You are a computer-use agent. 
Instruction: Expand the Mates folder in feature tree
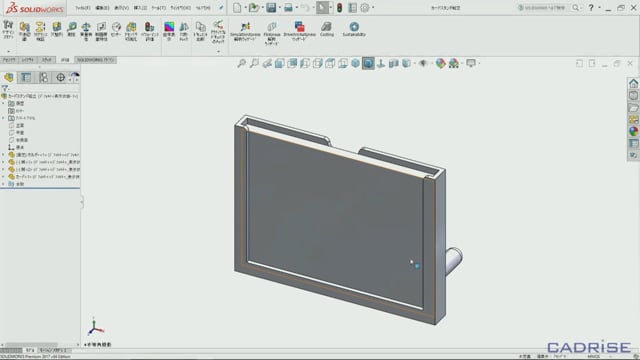[3, 184]
